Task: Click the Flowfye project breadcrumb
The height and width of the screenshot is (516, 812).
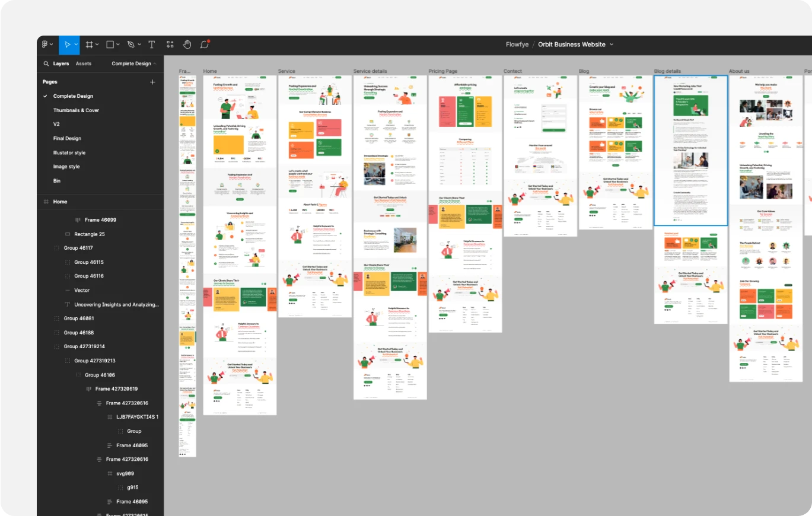Action: (517, 44)
